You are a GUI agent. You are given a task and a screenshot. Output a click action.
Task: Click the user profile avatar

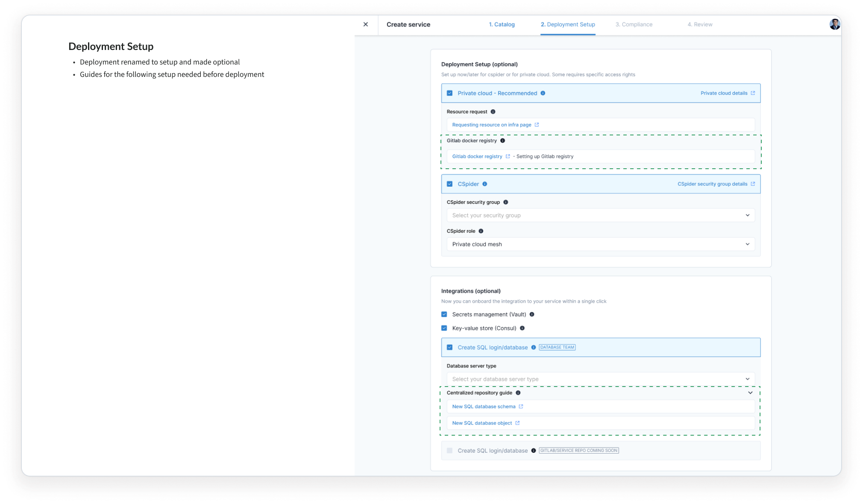(x=834, y=24)
